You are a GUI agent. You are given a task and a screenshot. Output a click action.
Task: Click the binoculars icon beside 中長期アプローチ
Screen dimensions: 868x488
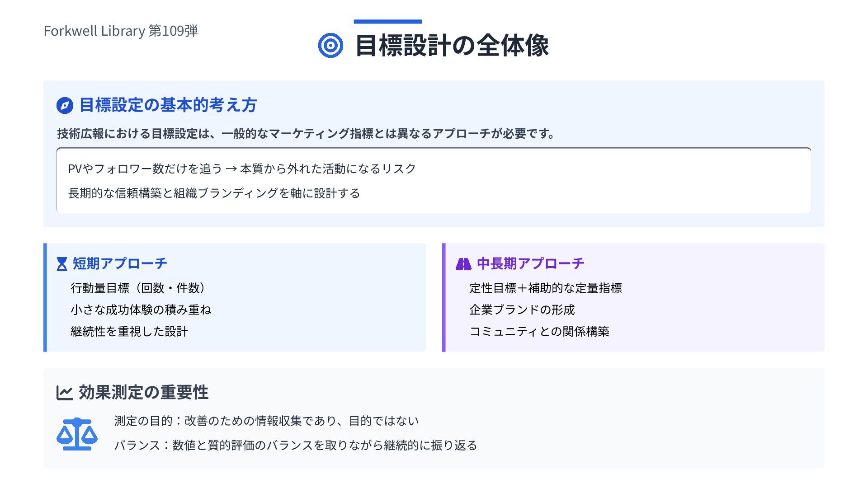(463, 264)
